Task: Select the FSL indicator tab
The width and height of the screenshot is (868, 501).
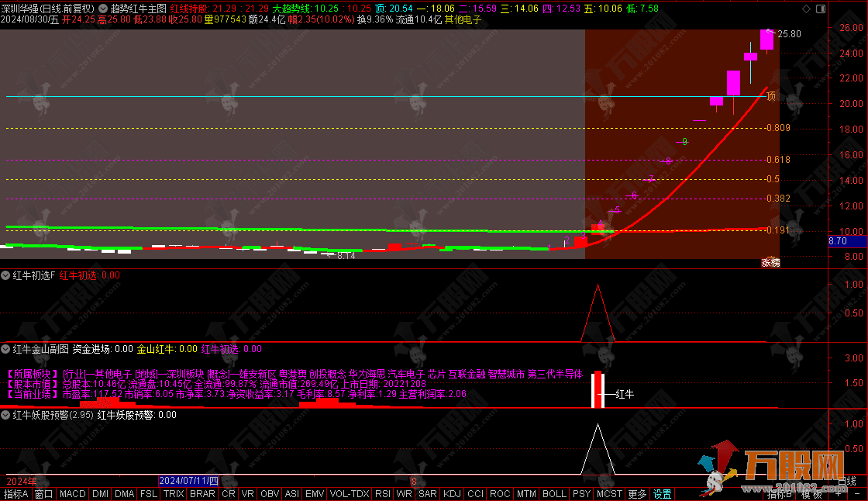Action: pos(148,494)
